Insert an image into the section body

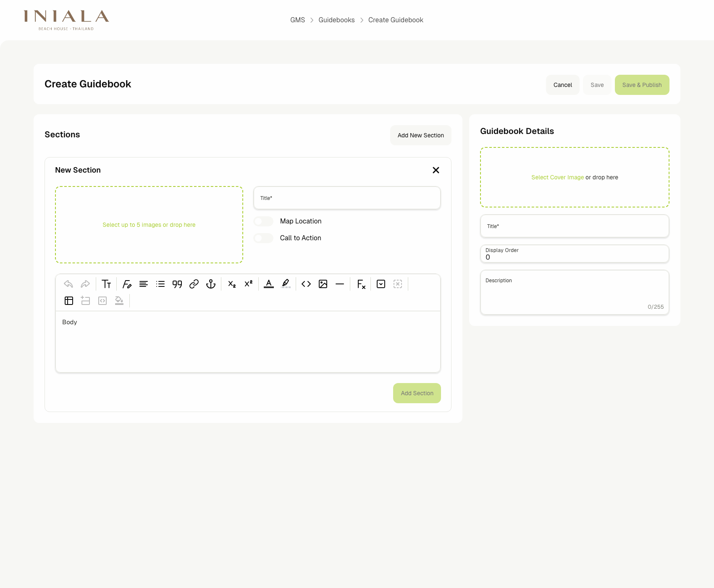tap(323, 284)
